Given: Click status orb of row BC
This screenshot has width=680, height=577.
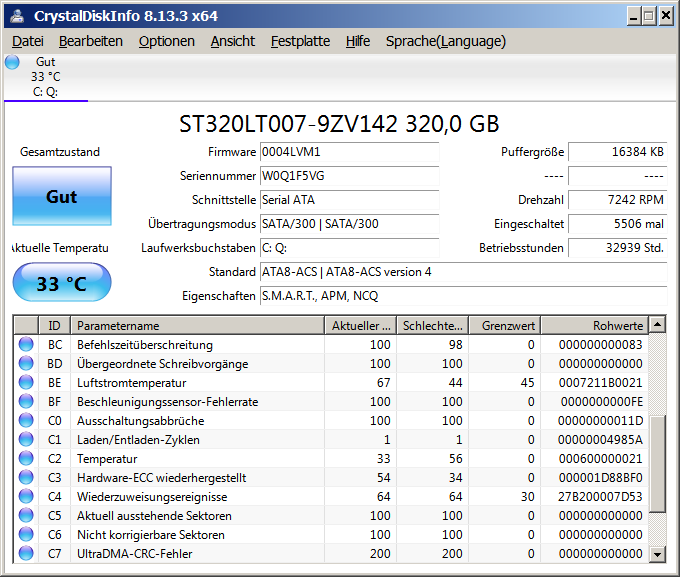Looking at the screenshot, I should click(x=26, y=344).
